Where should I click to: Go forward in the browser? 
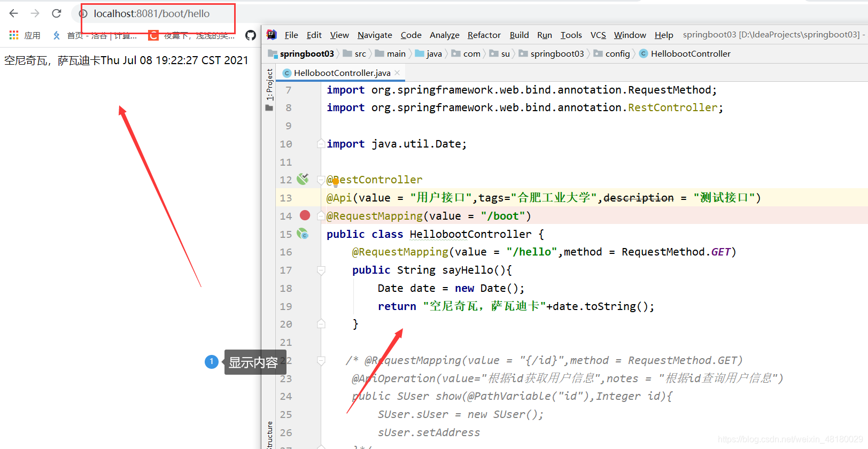click(35, 13)
